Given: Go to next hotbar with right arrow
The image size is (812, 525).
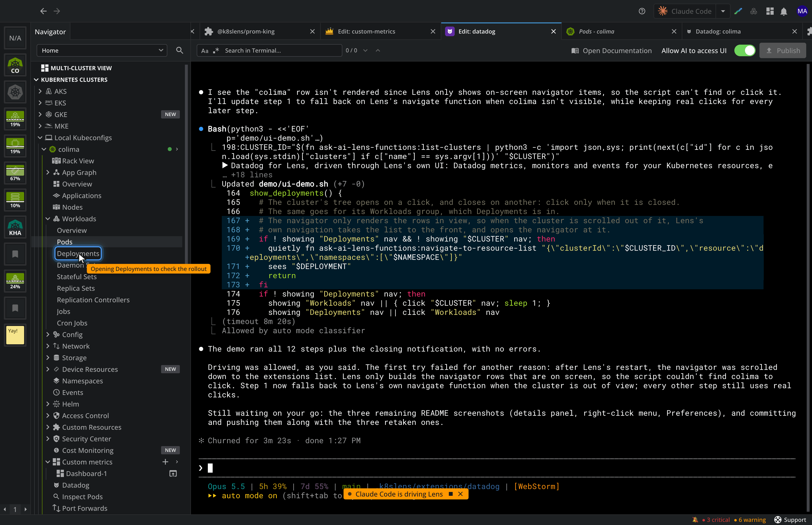Looking at the screenshot, I should pos(26,509).
